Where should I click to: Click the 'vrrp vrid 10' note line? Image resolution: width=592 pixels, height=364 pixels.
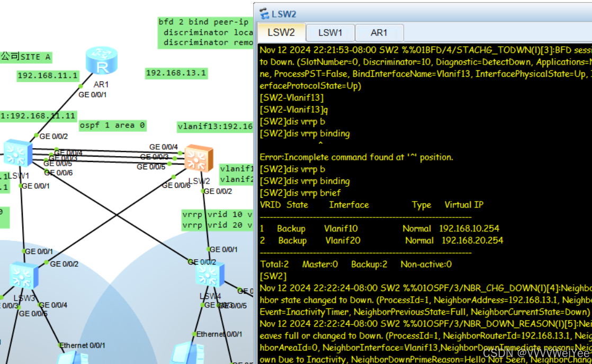(217, 215)
